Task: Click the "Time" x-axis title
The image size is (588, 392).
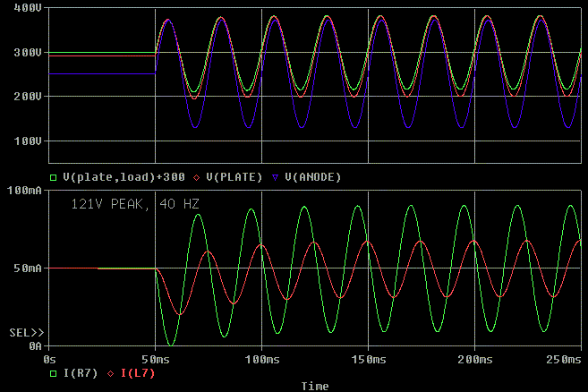Action: click(314, 386)
